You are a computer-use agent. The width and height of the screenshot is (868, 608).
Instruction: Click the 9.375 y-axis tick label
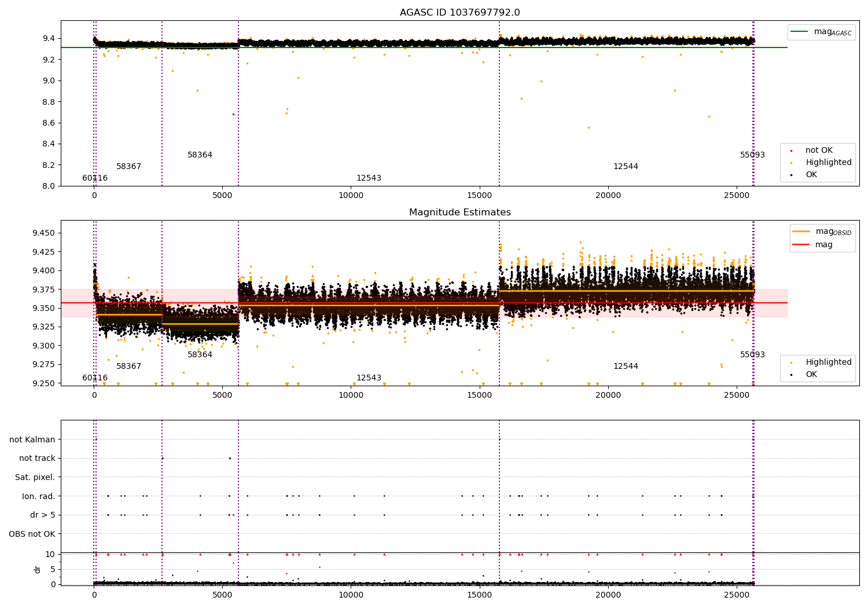click(x=43, y=290)
